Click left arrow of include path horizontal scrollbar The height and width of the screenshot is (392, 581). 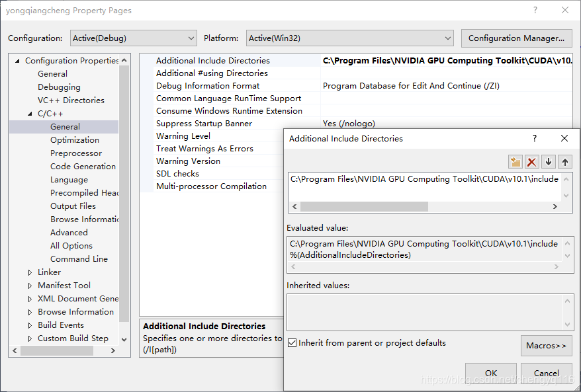coord(294,206)
